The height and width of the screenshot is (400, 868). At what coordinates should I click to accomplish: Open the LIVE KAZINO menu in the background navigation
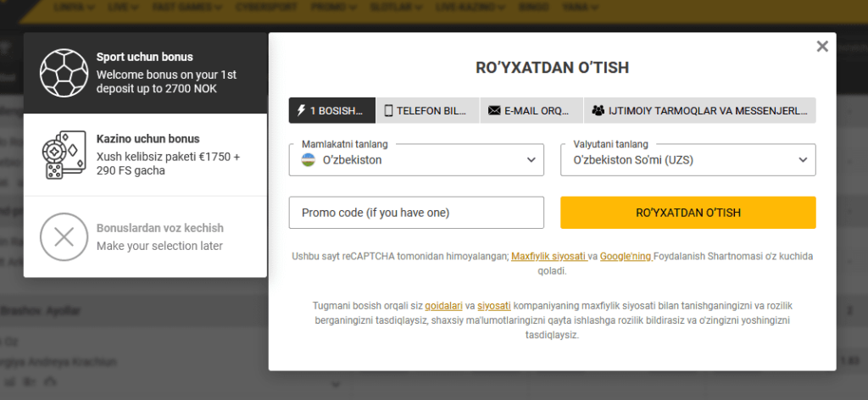click(x=470, y=7)
